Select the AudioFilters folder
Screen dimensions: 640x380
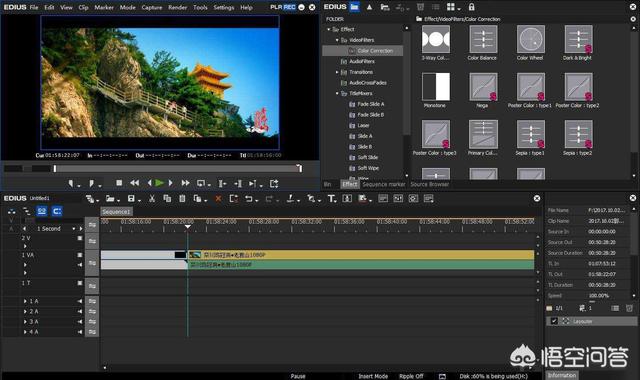[x=361, y=61]
